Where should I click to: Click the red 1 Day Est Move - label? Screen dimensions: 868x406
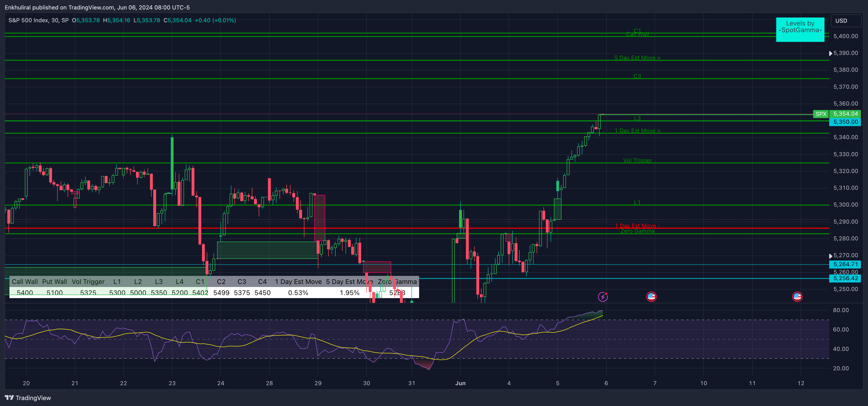637,225
